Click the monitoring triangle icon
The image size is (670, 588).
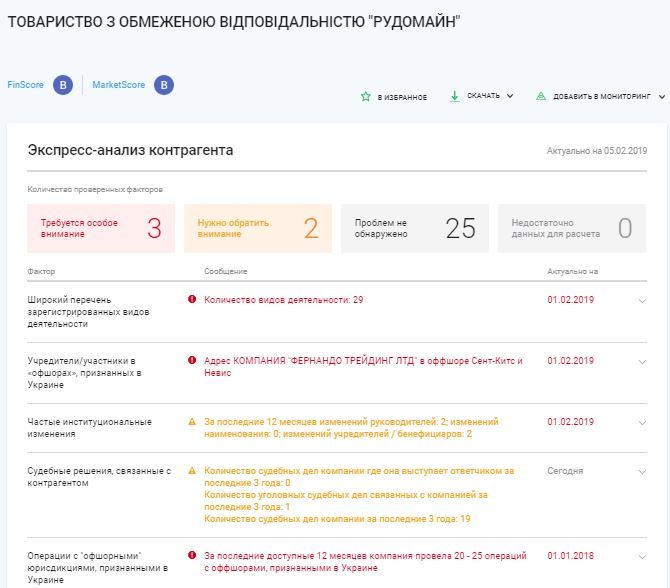click(x=541, y=96)
